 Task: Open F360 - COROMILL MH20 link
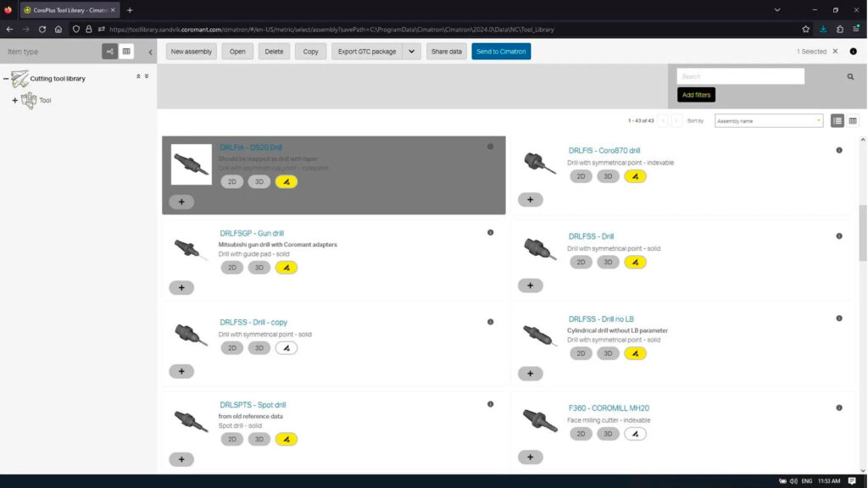(x=609, y=408)
